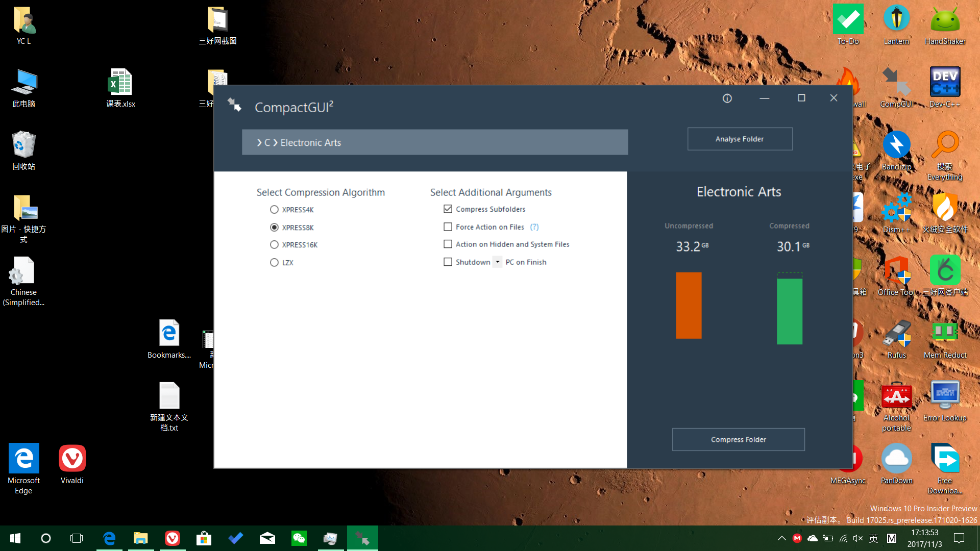Viewport: 980px width, 551px height.
Task: Click the Force Action help (?) link
Action: (x=534, y=227)
